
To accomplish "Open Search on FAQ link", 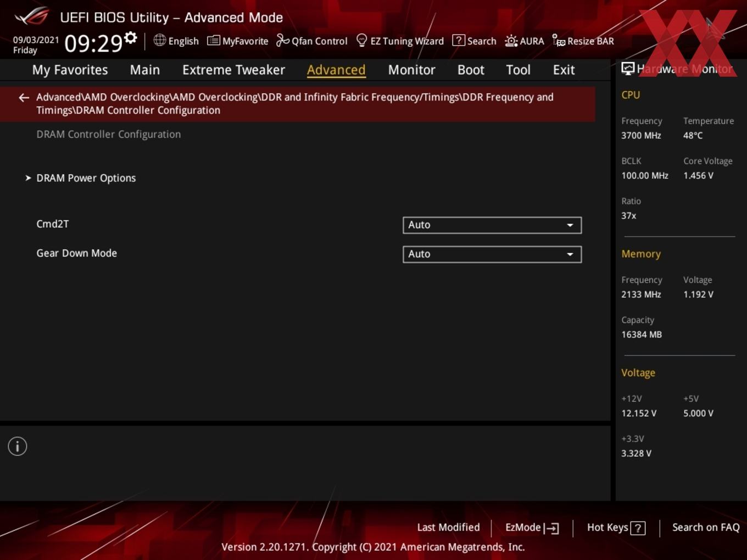I will 706,528.
